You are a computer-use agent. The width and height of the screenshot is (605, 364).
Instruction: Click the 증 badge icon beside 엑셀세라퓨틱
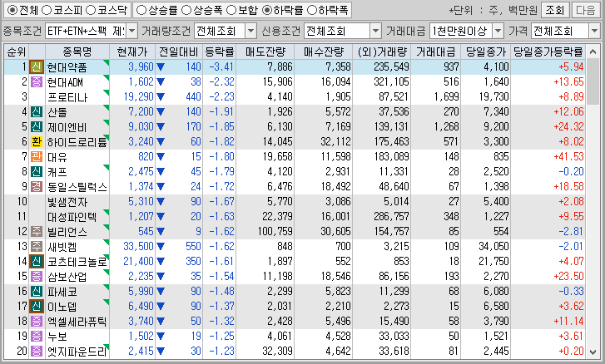tap(37, 322)
